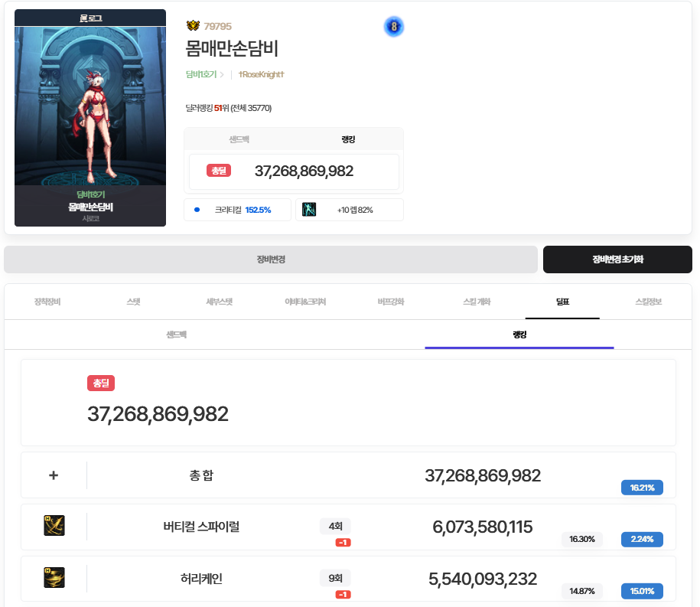The height and width of the screenshot is (607, 700).
Task: Select 랭킹 in the summary card
Action: (x=348, y=139)
